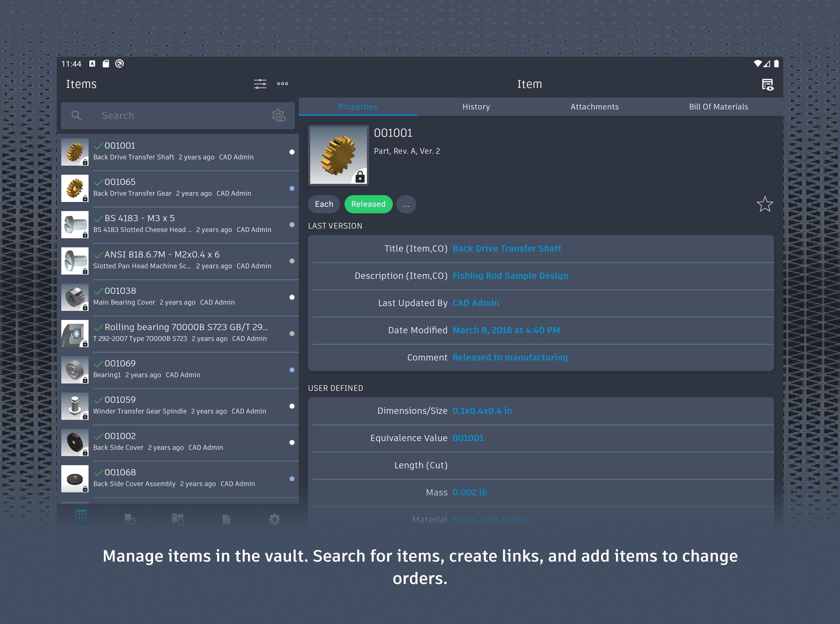Toggle the dot for item 001002
Viewport: 840px width, 624px height.
292,442
